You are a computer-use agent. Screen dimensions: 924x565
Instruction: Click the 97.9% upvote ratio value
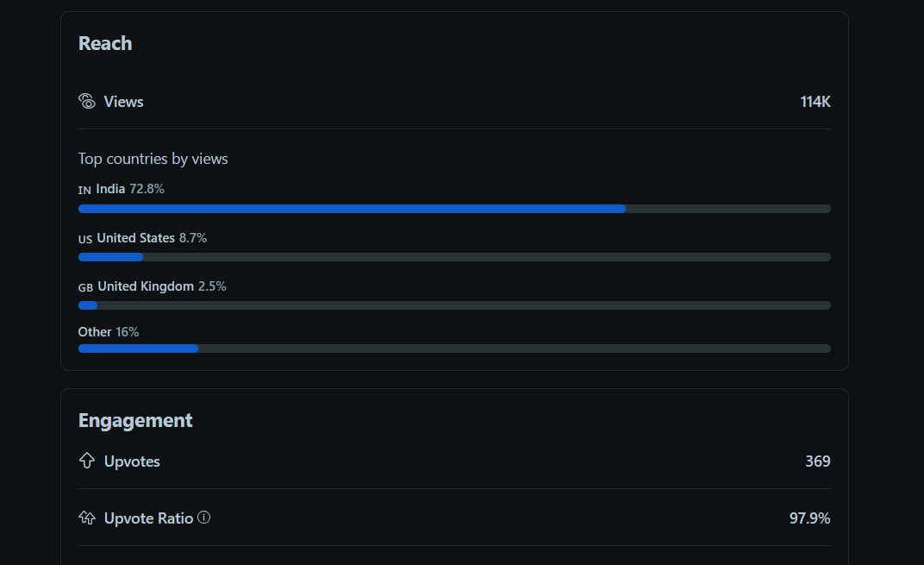coord(809,518)
